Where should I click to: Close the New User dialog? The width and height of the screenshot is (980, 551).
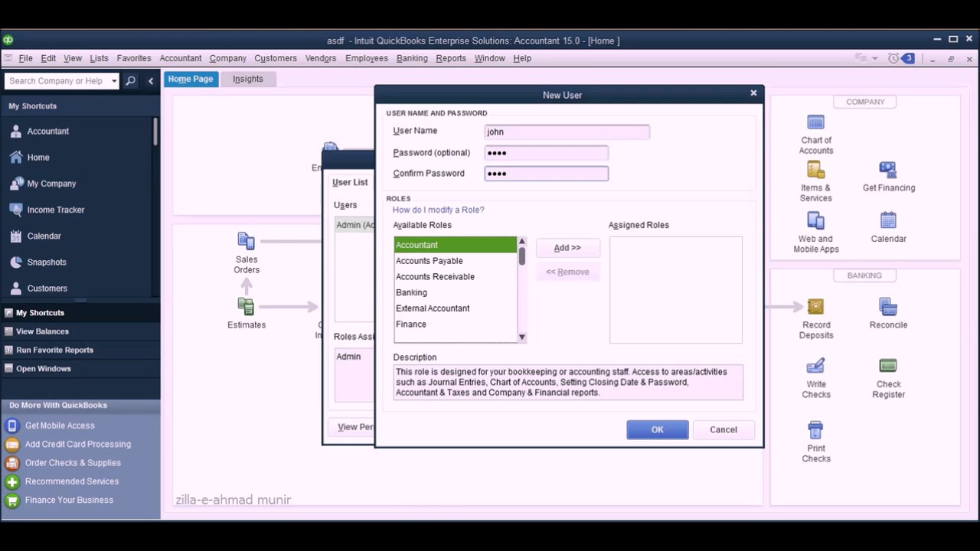click(x=753, y=93)
